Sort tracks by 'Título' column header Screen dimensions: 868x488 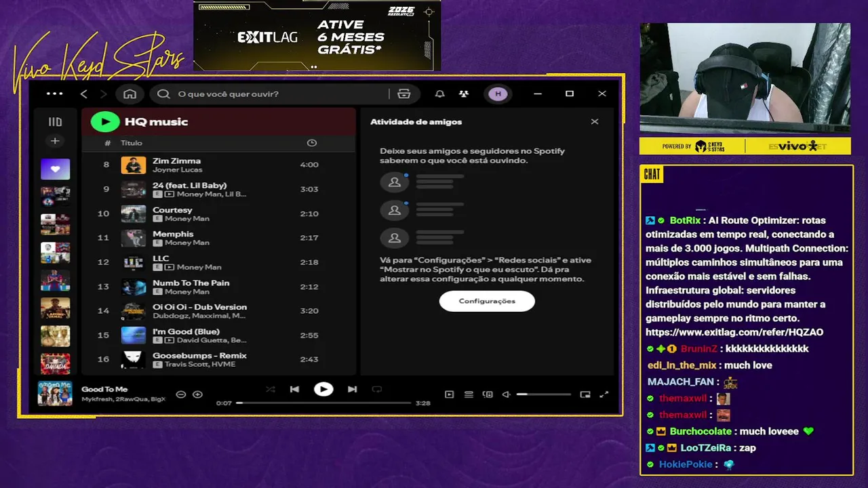coord(132,143)
